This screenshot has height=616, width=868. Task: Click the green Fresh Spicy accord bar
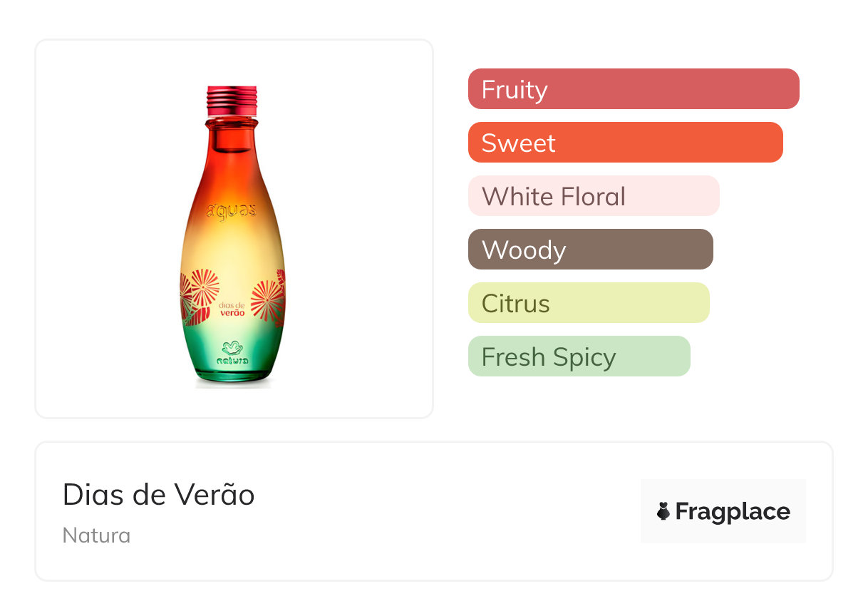tap(579, 356)
